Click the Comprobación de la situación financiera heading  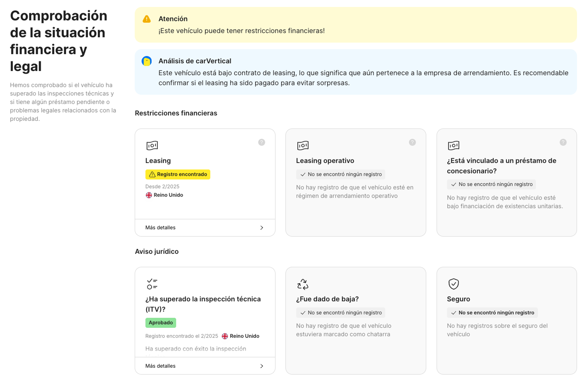coord(59,41)
